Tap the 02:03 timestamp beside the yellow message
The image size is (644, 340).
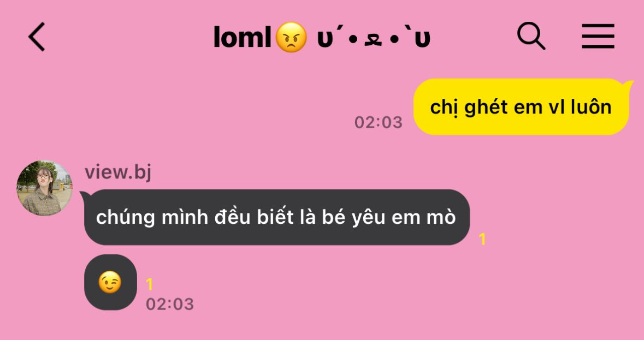click(379, 122)
